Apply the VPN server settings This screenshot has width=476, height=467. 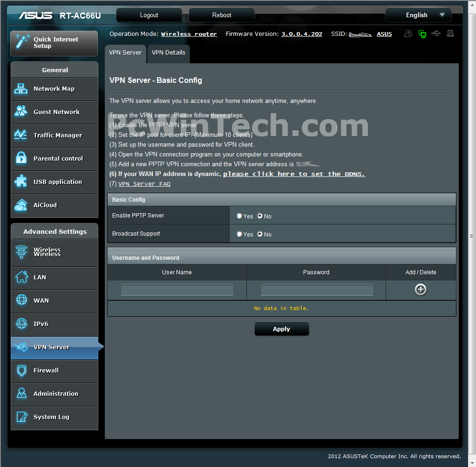[281, 329]
